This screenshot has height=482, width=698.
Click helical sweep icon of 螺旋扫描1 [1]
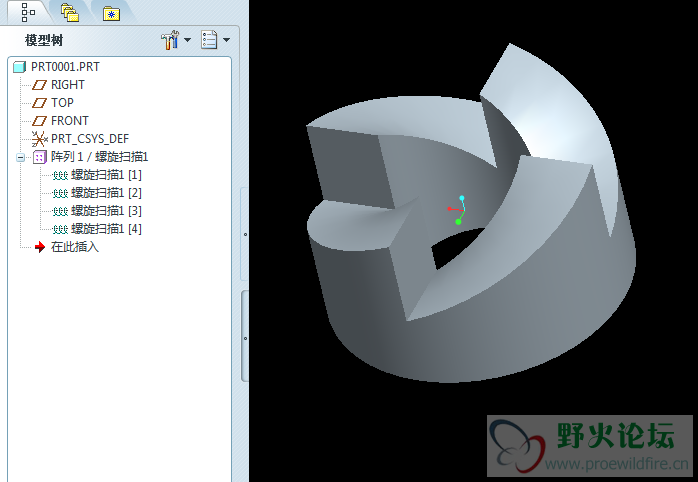tap(60, 176)
